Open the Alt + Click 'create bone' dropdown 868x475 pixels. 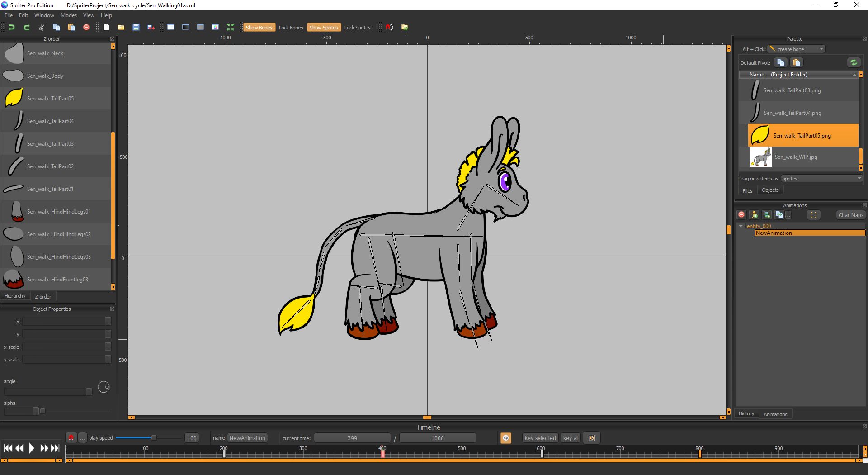797,49
